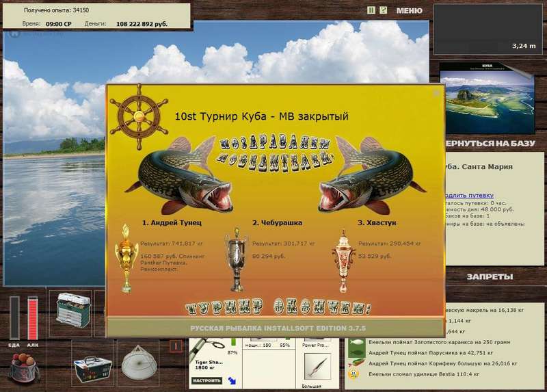
Task: Click location title Куба. Санта Мария
Action: [x=479, y=167]
